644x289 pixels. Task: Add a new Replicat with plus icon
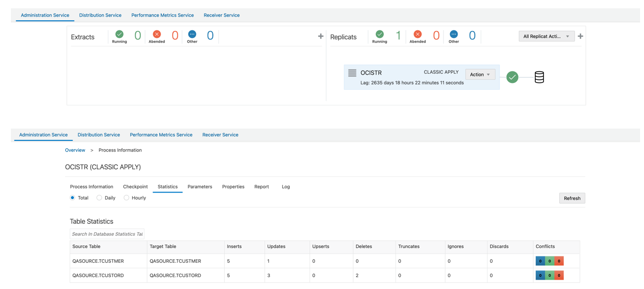pyautogui.click(x=580, y=36)
